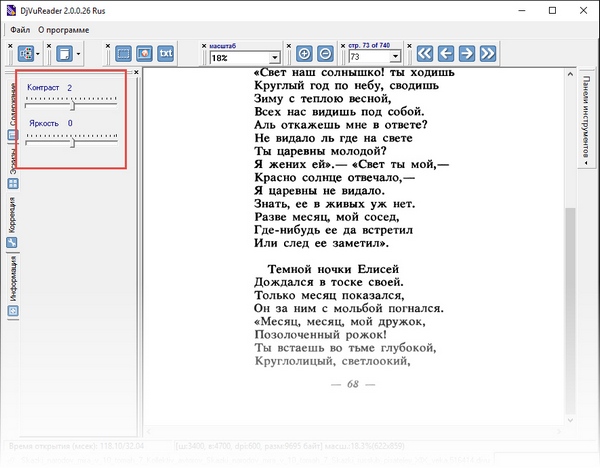
Task: Click the vertical scrollbar up arrow
Action: point(570,74)
